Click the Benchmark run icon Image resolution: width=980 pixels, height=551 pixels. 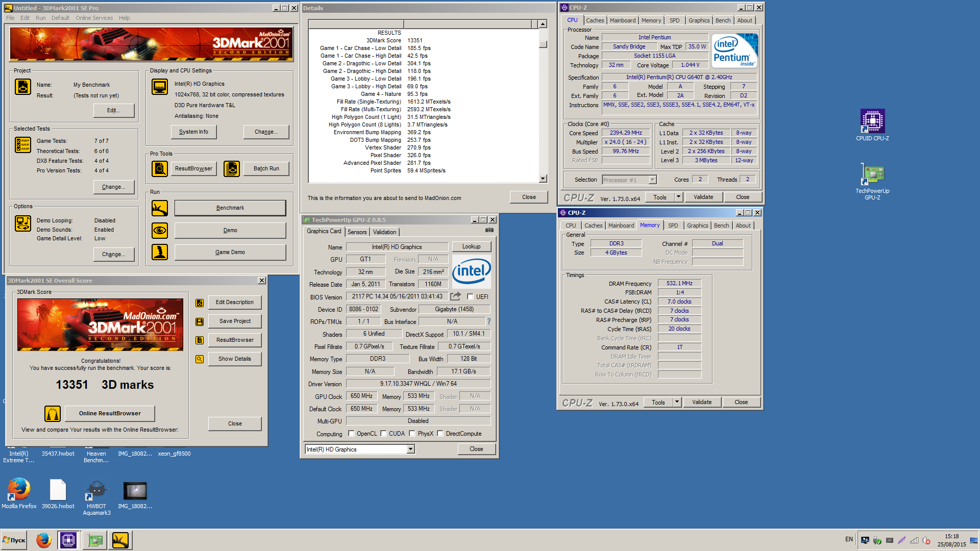pyautogui.click(x=160, y=208)
